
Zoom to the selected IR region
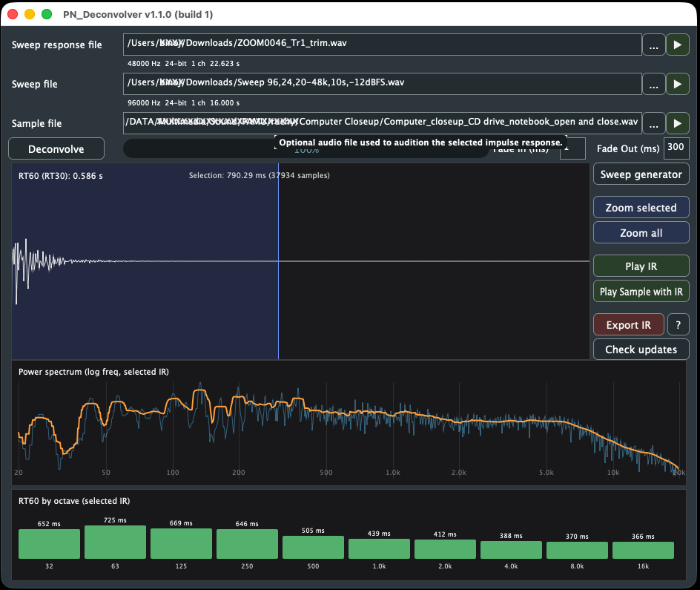[641, 208]
